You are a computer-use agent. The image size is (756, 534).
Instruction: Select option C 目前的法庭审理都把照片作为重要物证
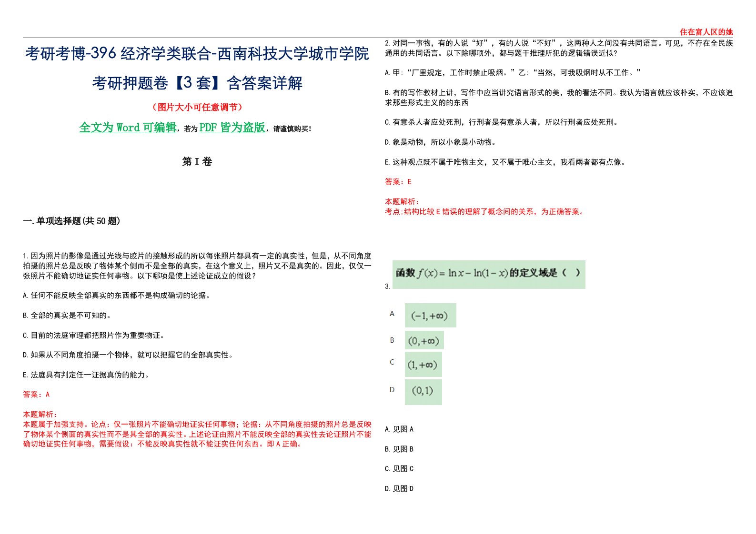94,336
